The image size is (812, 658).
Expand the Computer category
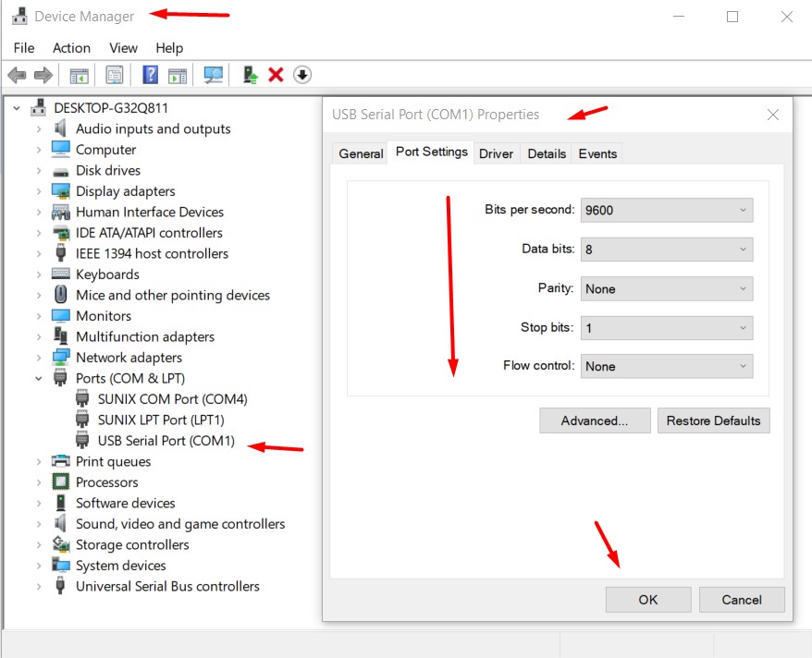(x=39, y=150)
